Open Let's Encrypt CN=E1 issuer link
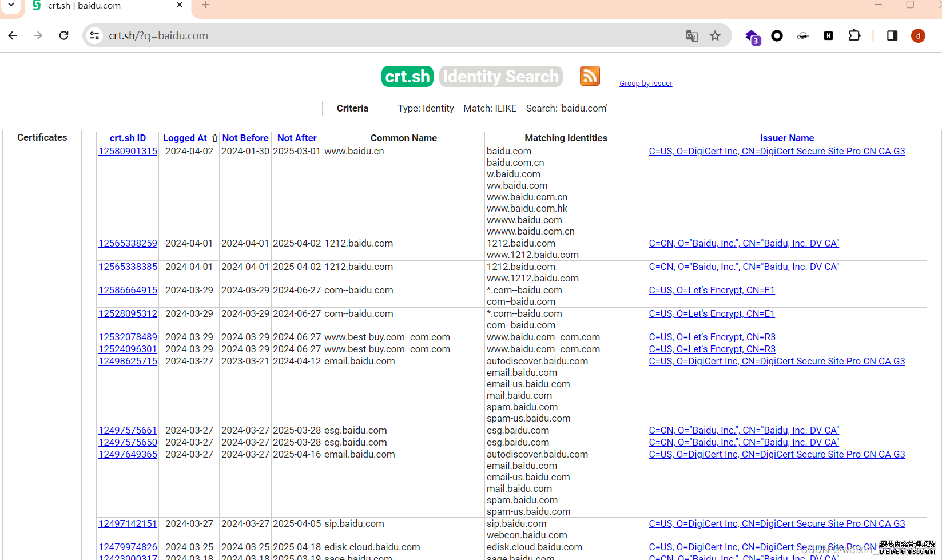 coord(712,290)
